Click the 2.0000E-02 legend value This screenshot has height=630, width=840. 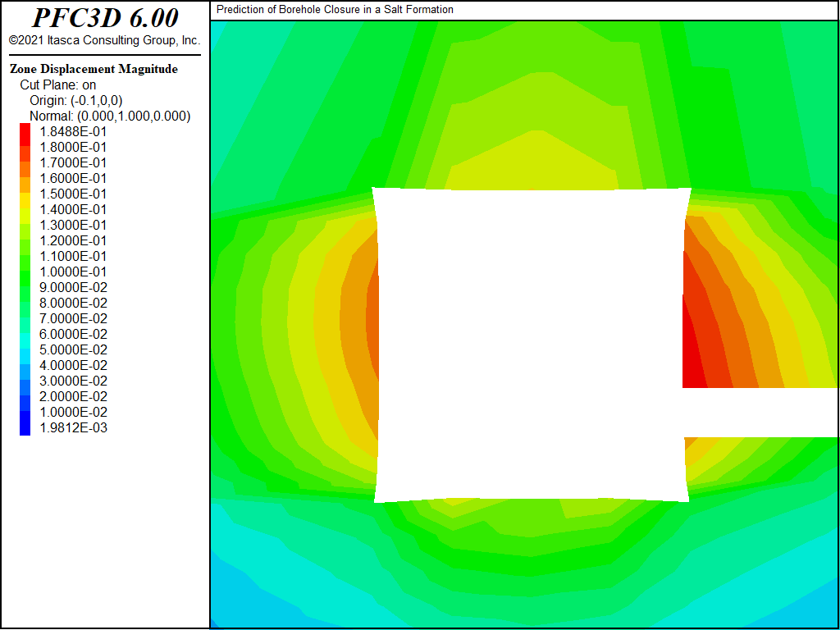(x=73, y=396)
